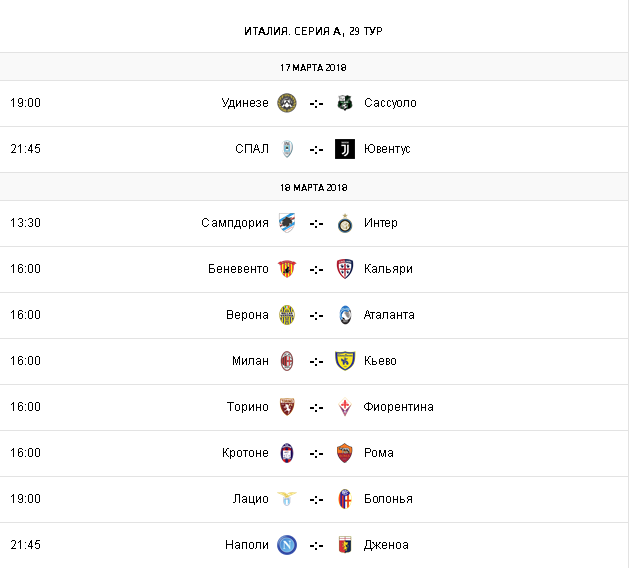
Task: Click the score placeholder for Лацио–Болонья
Action: tap(316, 499)
